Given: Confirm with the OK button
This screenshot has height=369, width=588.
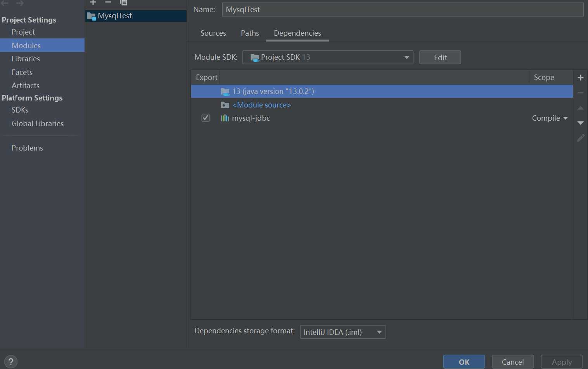Looking at the screenshot, I should 464,362.
